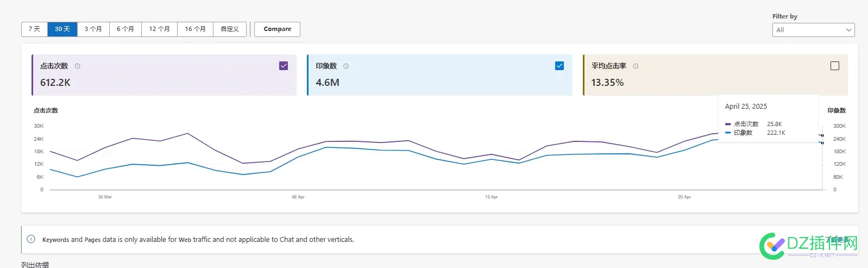This screenshot has width=868, height=268.
Task: Click info icon next to 印象数
Action: (346, 66)
